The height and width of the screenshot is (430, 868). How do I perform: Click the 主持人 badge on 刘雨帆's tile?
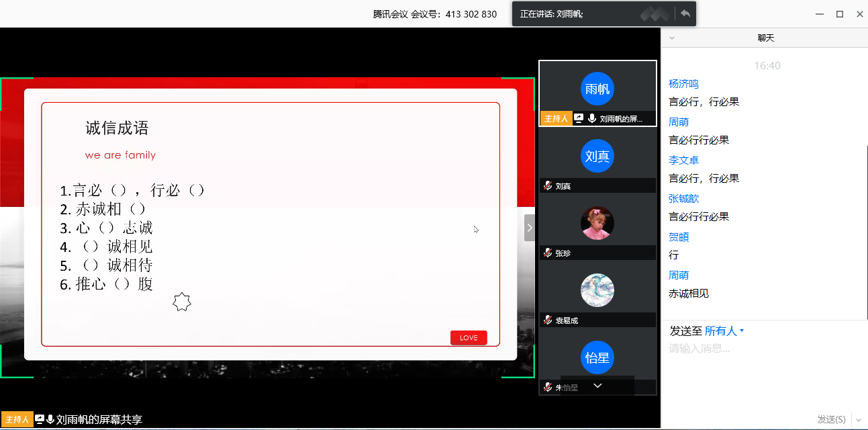(x=556, y=119)
